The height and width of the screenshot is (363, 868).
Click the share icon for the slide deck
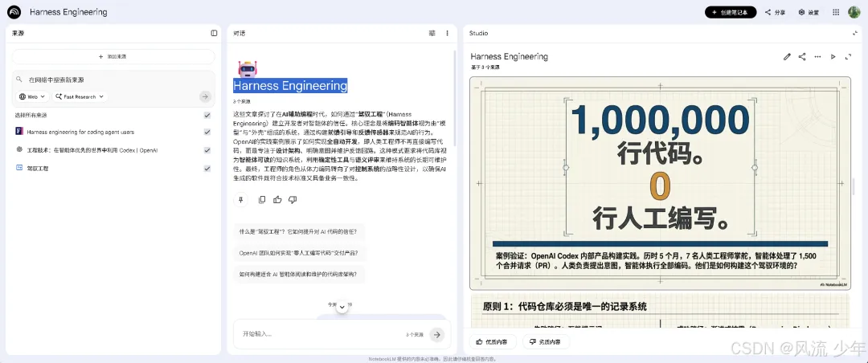(802, 56)
